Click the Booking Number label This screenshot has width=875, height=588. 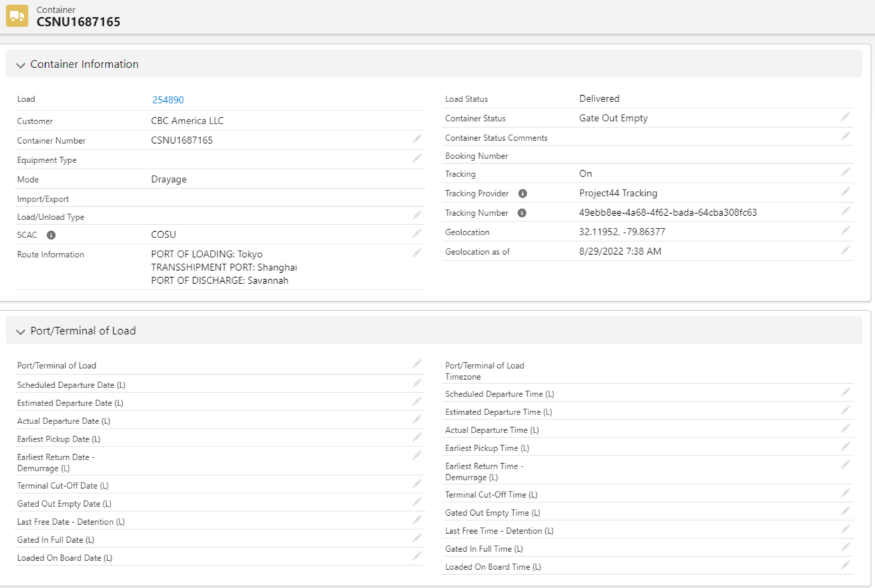pos(476,156)
